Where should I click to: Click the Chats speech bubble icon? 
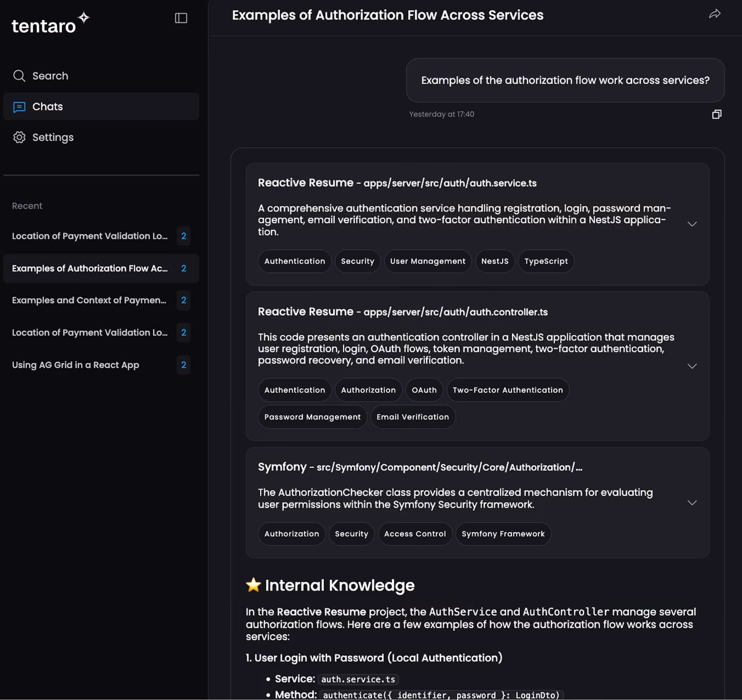pyautogui.click(x=19, y=107)
